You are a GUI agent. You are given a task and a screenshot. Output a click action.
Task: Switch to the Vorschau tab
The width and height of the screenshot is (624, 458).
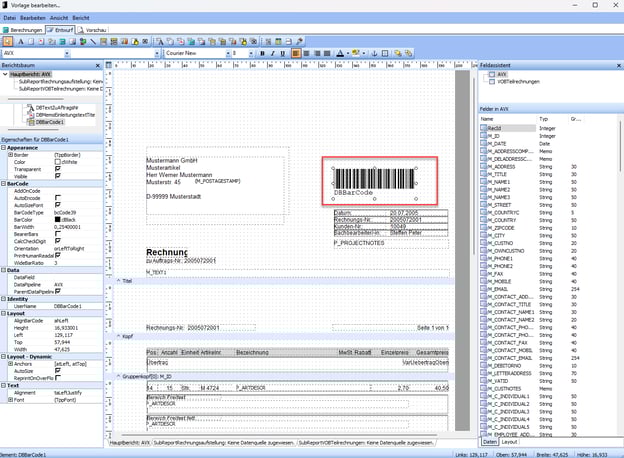click(x=96, y=30)
